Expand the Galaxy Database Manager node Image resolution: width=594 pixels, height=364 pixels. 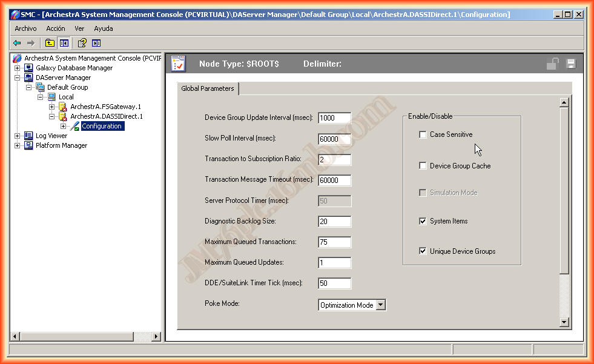17,68
